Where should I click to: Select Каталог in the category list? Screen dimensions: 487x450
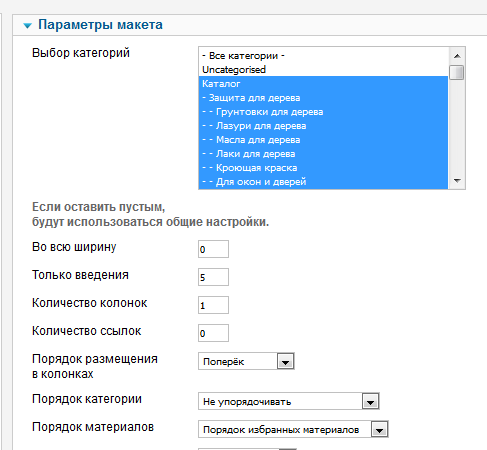(x=323, y=84)
